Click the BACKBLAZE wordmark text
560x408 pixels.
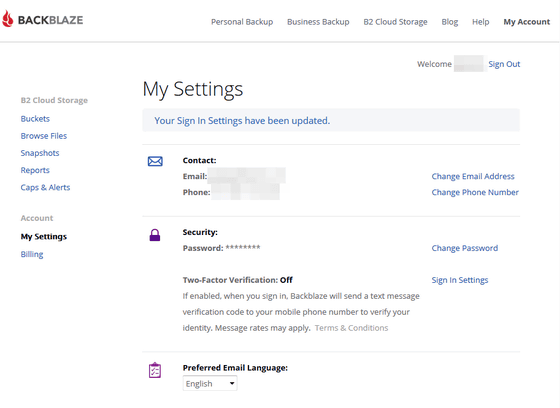pyautogui.click(x=50, y=20)
